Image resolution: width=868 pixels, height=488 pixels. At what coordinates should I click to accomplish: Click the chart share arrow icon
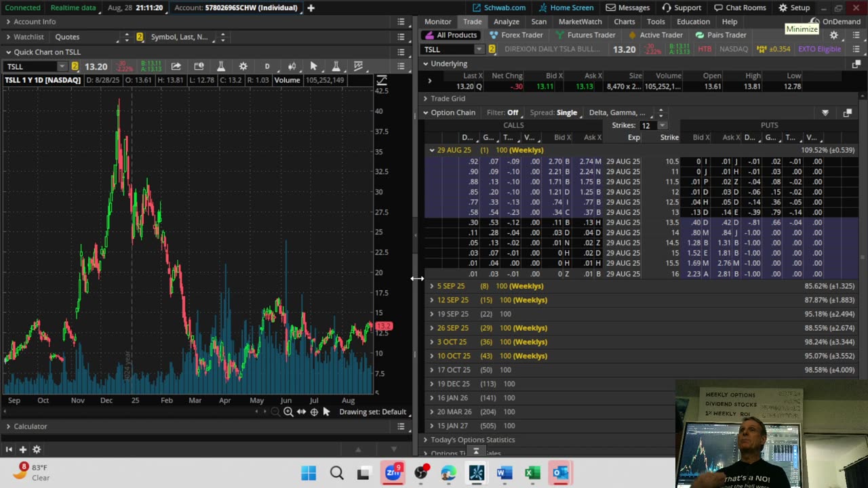(x=176, y=66)
